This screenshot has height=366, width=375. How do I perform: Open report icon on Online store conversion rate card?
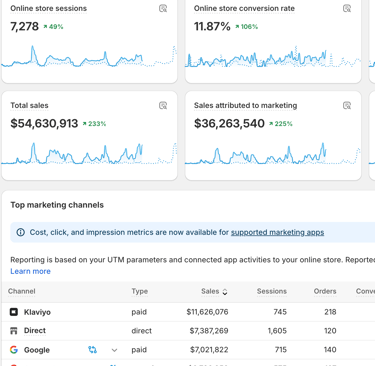347,8
